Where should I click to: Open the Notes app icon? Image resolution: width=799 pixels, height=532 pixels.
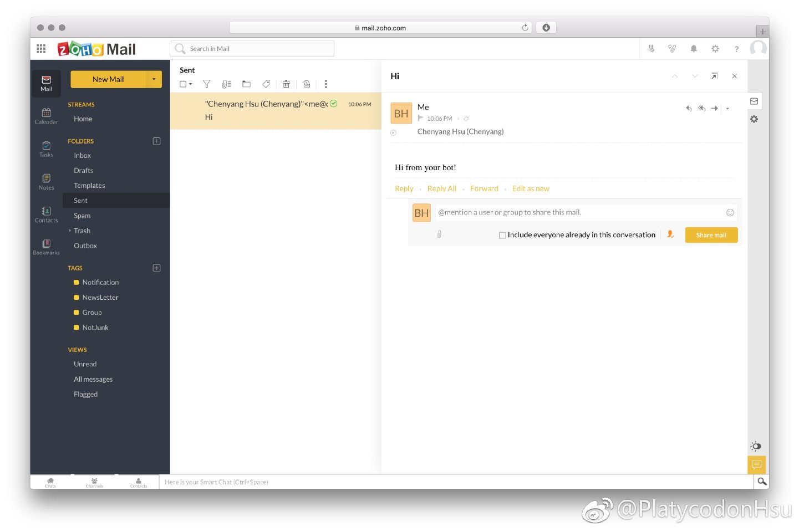point(46,181)
